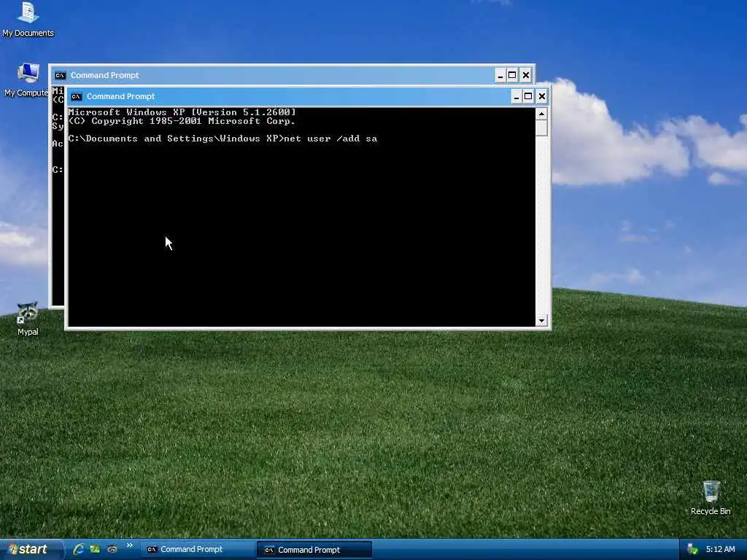This screenshot has height=560, width=747.
Task: Click the 'net user /add sa' command text
Action: point(330,139)
